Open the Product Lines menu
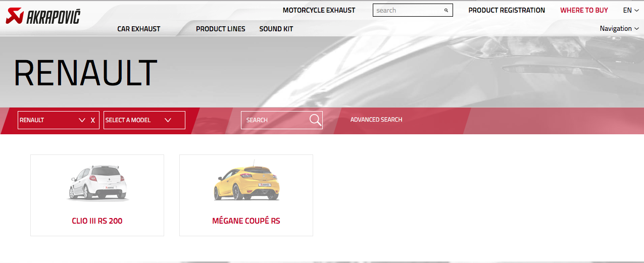Screen dimensions: 644x263 tap(221, 29)
